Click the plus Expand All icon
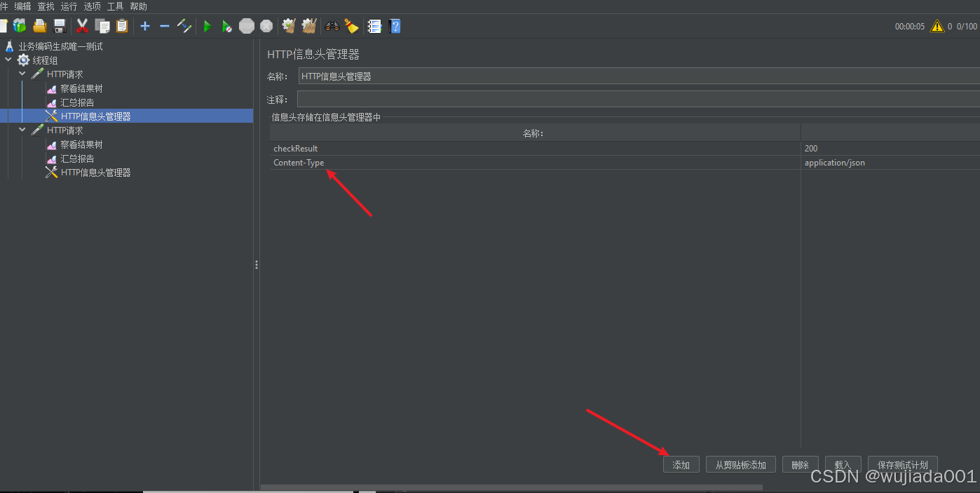 point(145,26)
